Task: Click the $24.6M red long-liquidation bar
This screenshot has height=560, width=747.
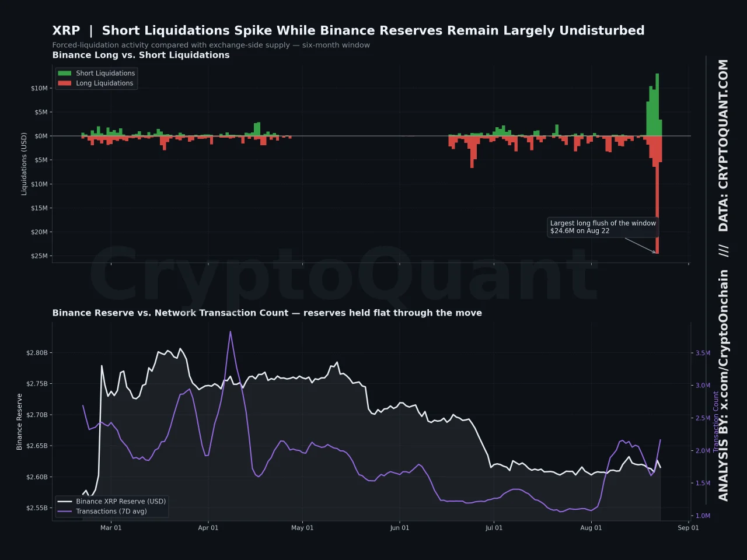Action: tap(657, 195)
